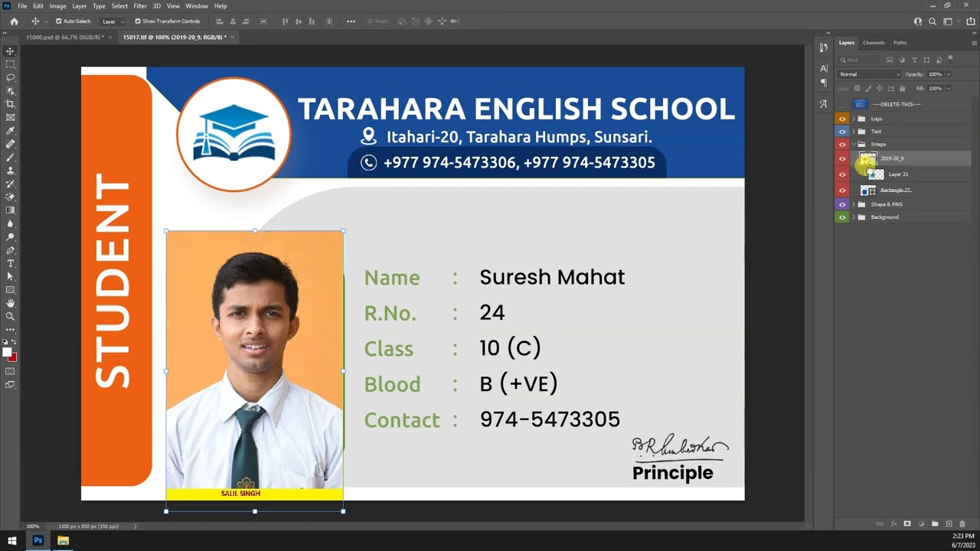Open the Image menu
The height and width of the screenshot is (551, 980).
[58, 6]
